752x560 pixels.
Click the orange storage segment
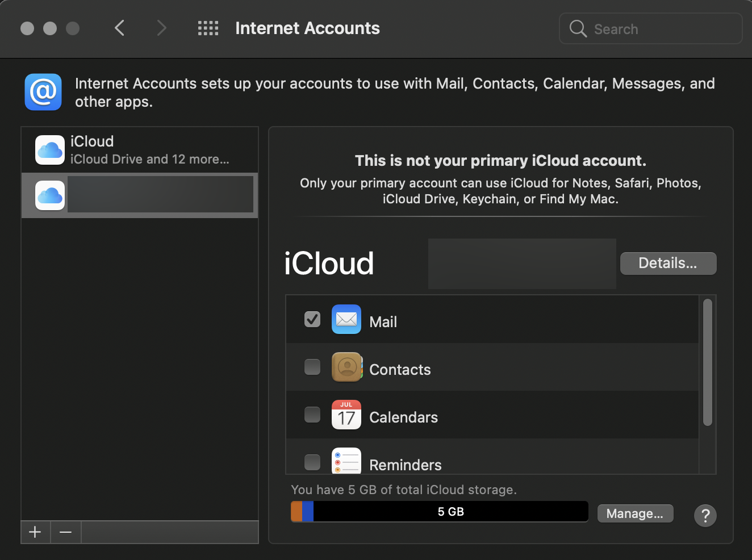tap(296, 511)
